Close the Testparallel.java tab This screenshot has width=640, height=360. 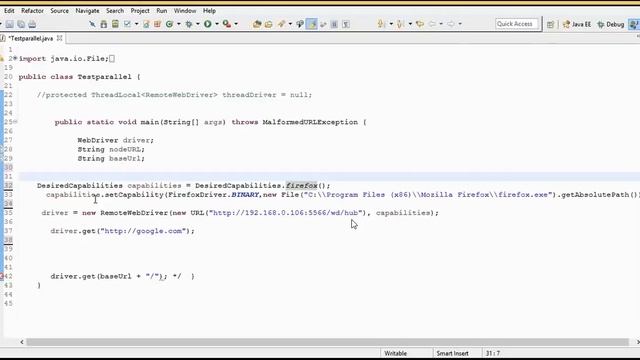click(x=60, y=38)
